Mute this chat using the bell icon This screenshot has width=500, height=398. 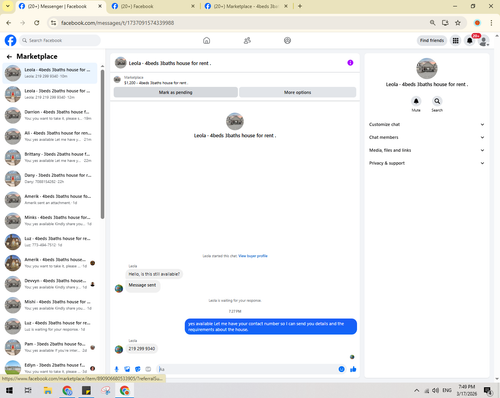(416, 101)
